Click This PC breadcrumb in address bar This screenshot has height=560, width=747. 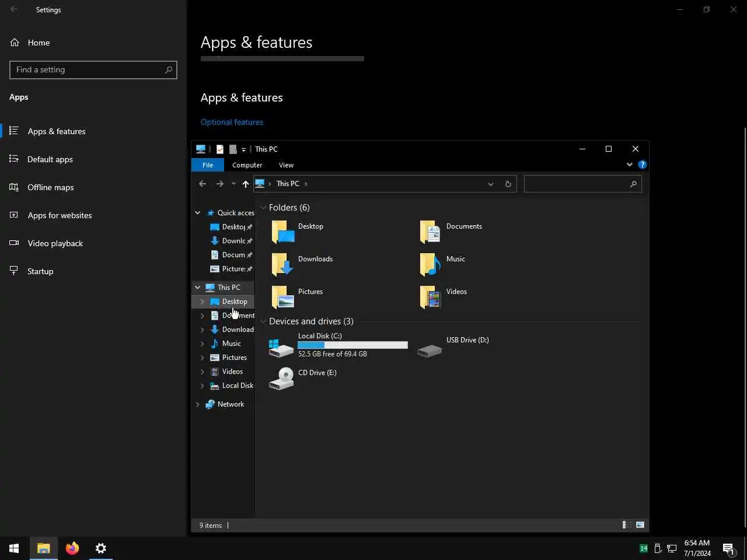[x=288, y=184]
